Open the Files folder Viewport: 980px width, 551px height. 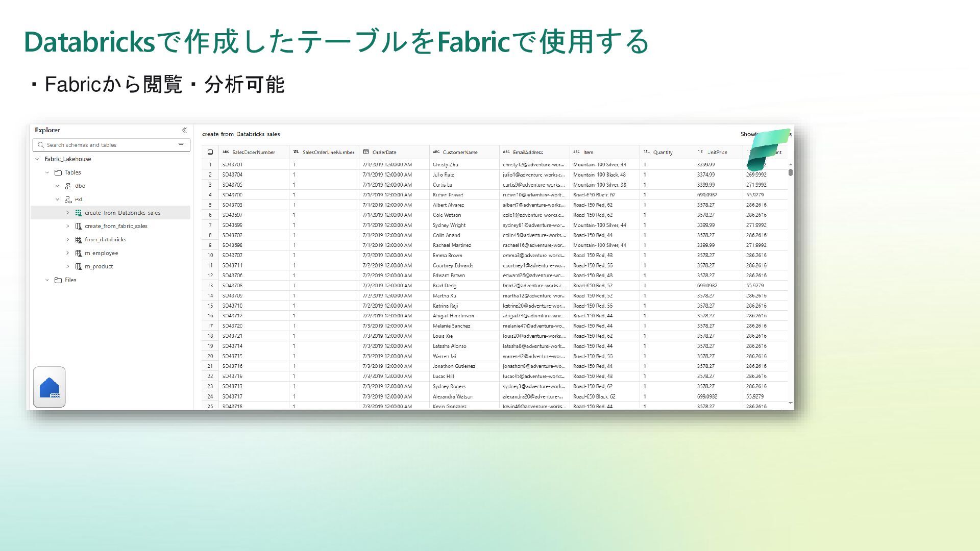(x=70, y=280)
